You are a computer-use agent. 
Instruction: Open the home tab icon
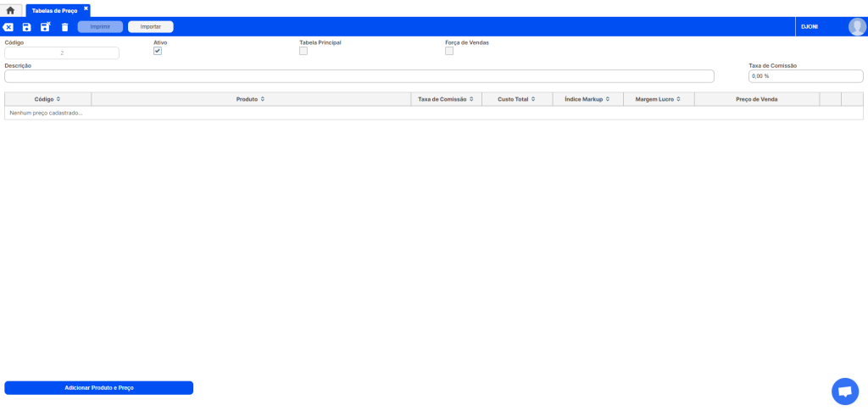(x=10, y=10)
